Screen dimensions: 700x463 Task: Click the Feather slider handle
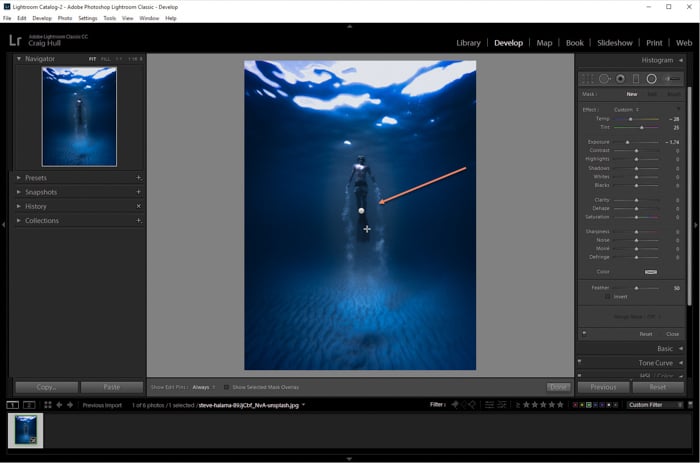coord(637,288)
